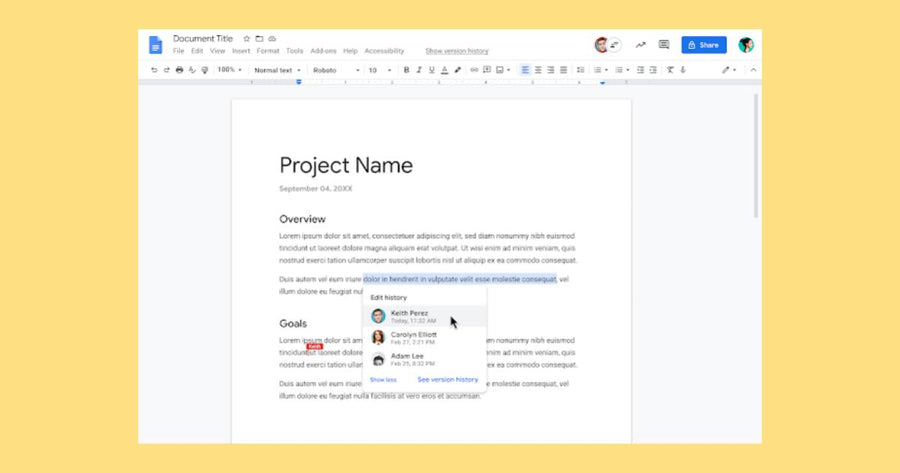Click the vertical scrollbar thumb
Screen dimensions: 900x473
point(756,156)
